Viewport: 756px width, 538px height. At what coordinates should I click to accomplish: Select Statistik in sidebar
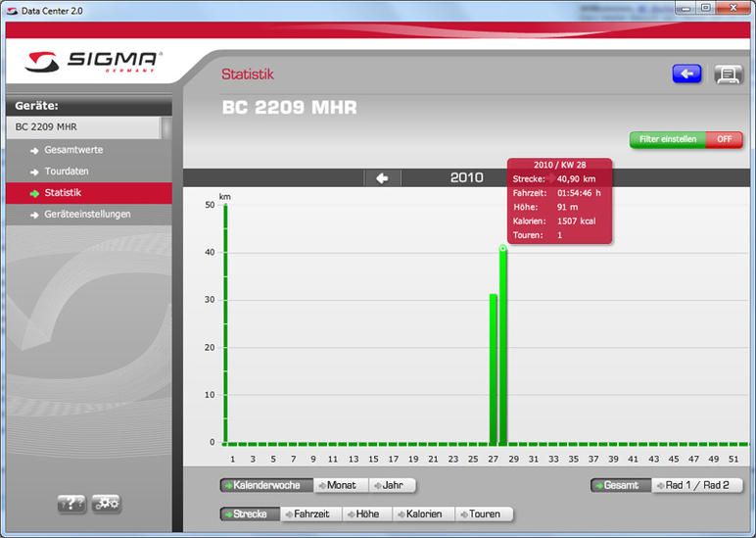coord(89,193)
